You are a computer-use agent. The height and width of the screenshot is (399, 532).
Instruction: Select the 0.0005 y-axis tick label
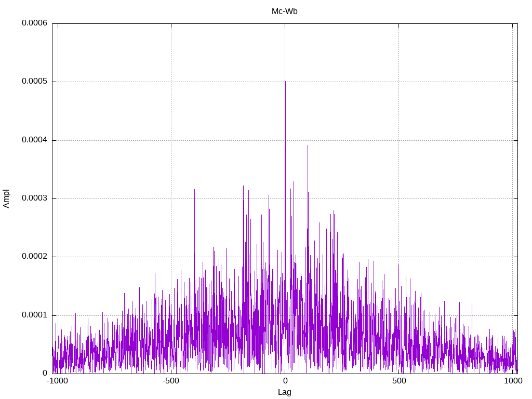(x=34, y=82)
